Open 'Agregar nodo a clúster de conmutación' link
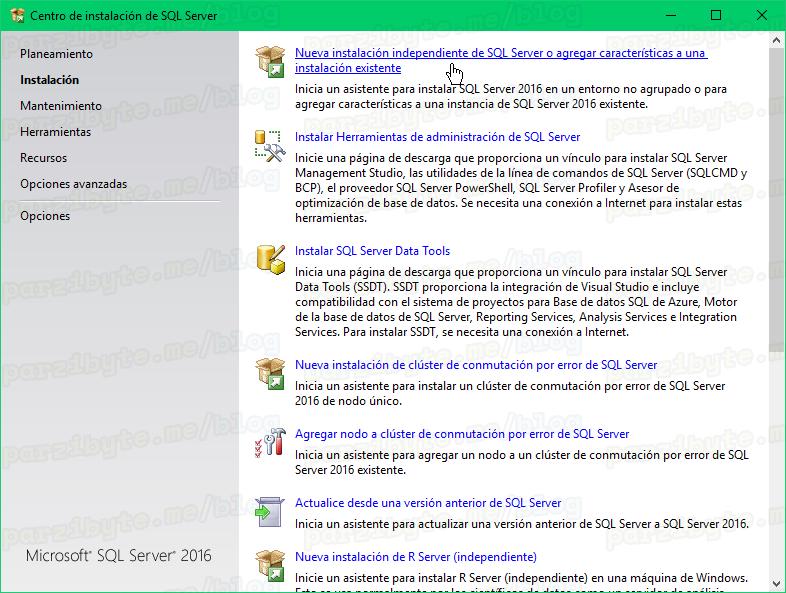The height and width of the screenshot is (593, 786). point(462,434)
